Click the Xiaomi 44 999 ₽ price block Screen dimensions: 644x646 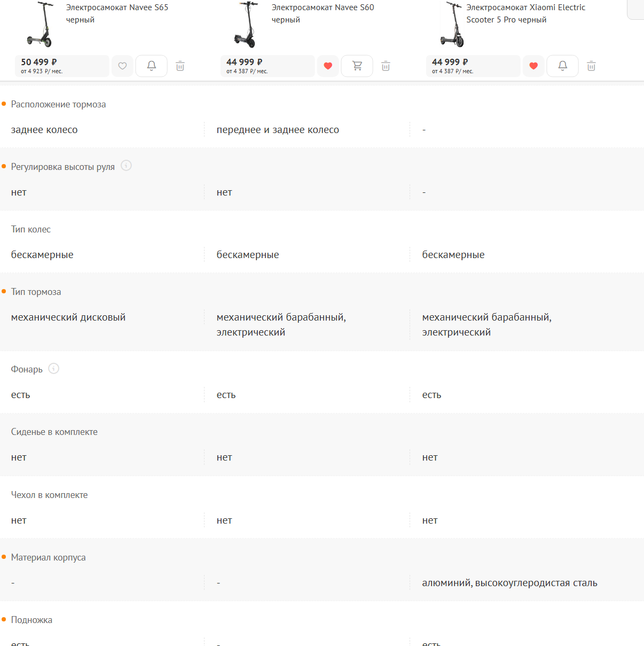473,66
